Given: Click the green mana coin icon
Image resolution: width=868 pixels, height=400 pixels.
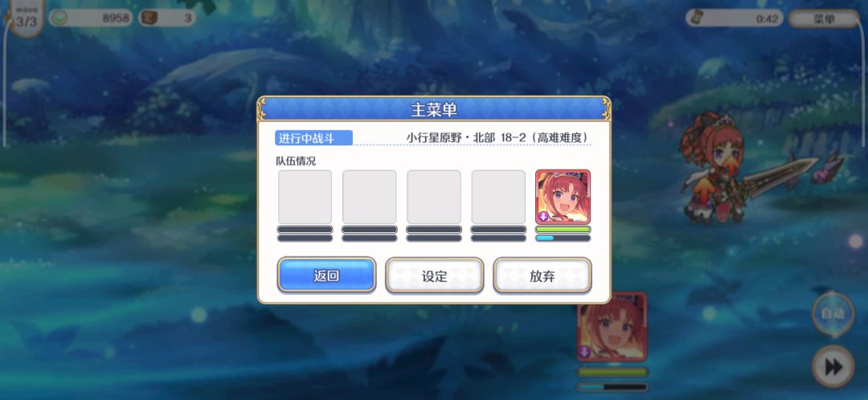Looking at the screenshot, I should (x=59, y=18).
